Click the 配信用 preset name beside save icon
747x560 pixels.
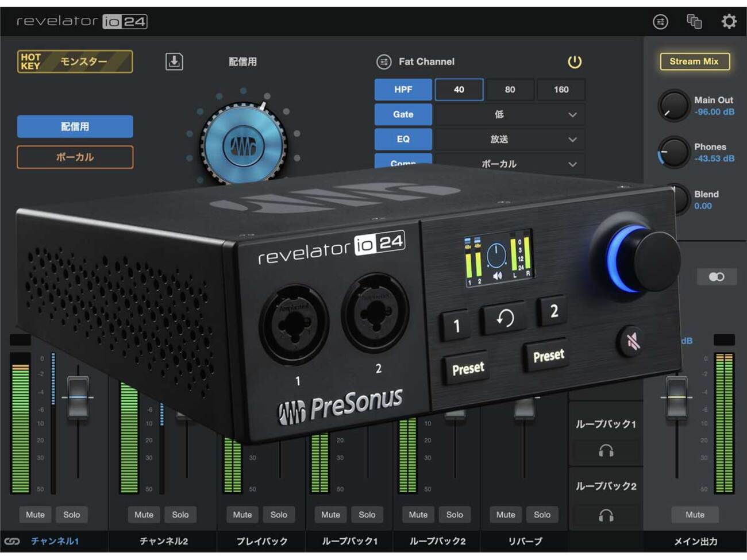[x=242, y=61]
